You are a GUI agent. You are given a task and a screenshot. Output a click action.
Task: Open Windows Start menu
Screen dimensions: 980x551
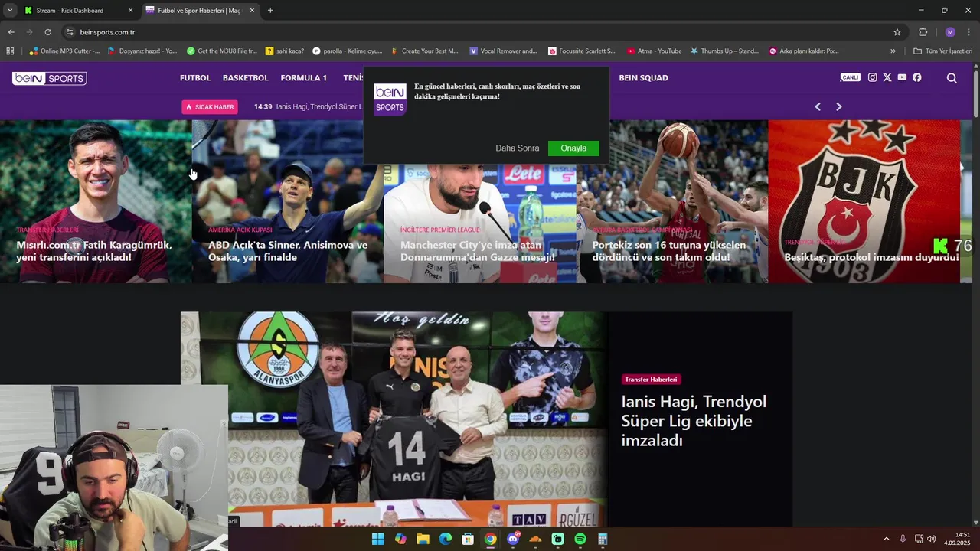pos(377,539)
